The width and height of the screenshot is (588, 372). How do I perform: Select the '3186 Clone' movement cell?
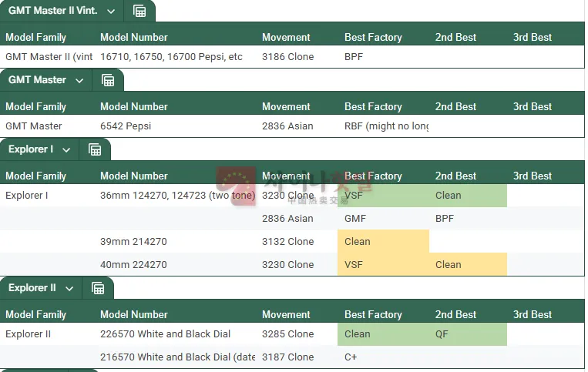coord(288,57)
